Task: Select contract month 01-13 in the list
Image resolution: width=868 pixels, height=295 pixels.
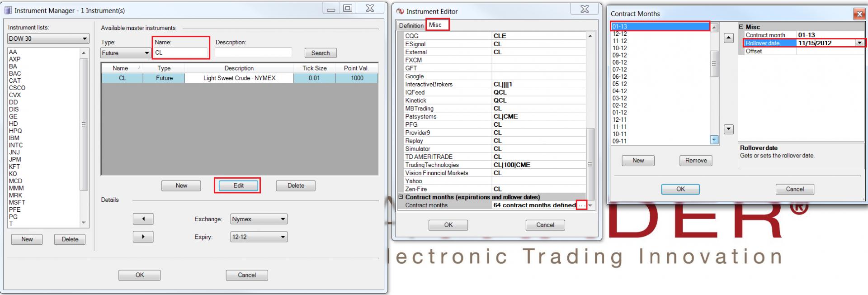Action: tap(660, 27)
